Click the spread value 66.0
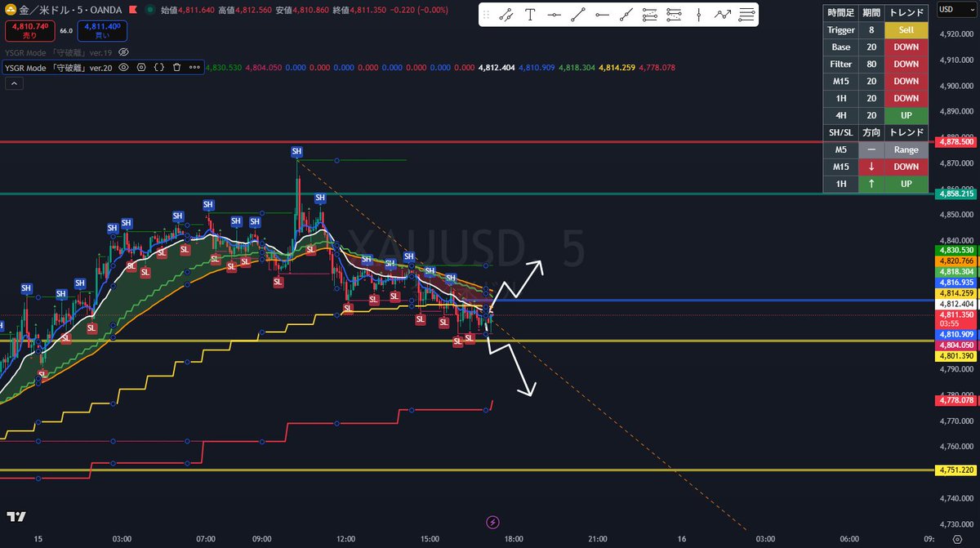 coord(66,30)
